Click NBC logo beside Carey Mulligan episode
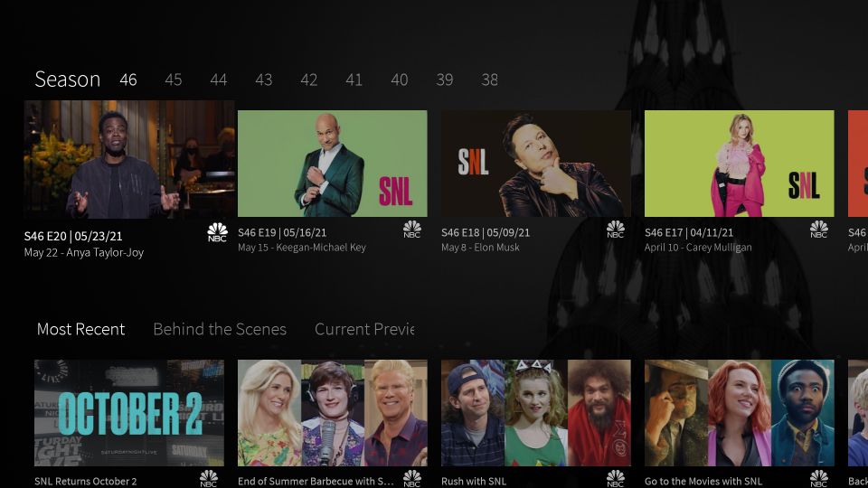This screenshot has height=488, width=868. click(x=819, y=230)
